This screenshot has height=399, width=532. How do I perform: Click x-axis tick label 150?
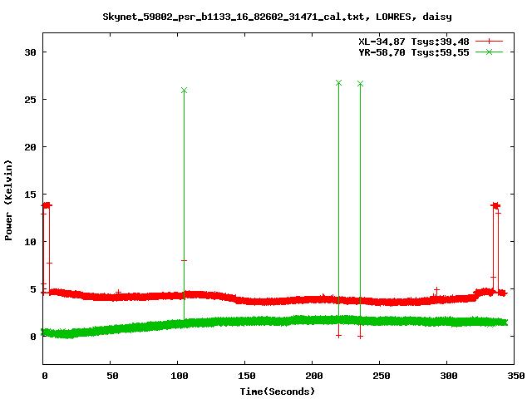(246, 376)
